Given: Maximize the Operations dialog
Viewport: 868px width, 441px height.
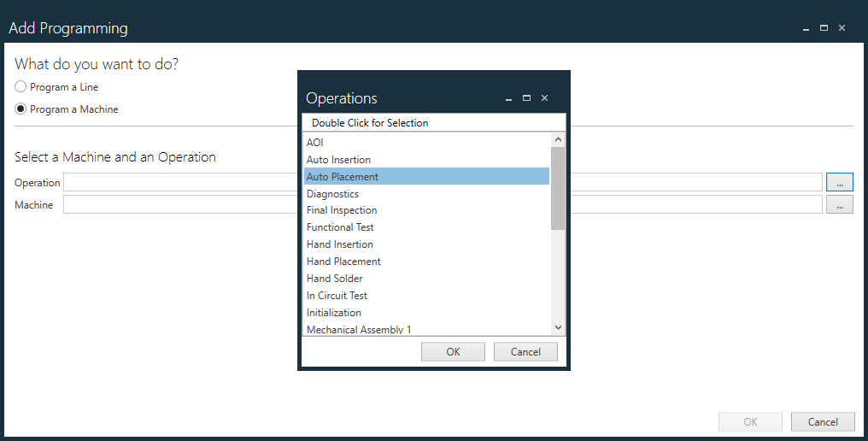Looking at the screenshot, I should pos(526,98).
